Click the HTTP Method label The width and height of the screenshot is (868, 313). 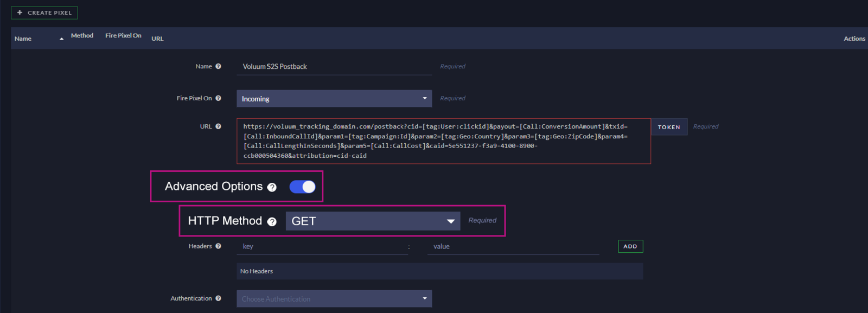tap(225, 221)
